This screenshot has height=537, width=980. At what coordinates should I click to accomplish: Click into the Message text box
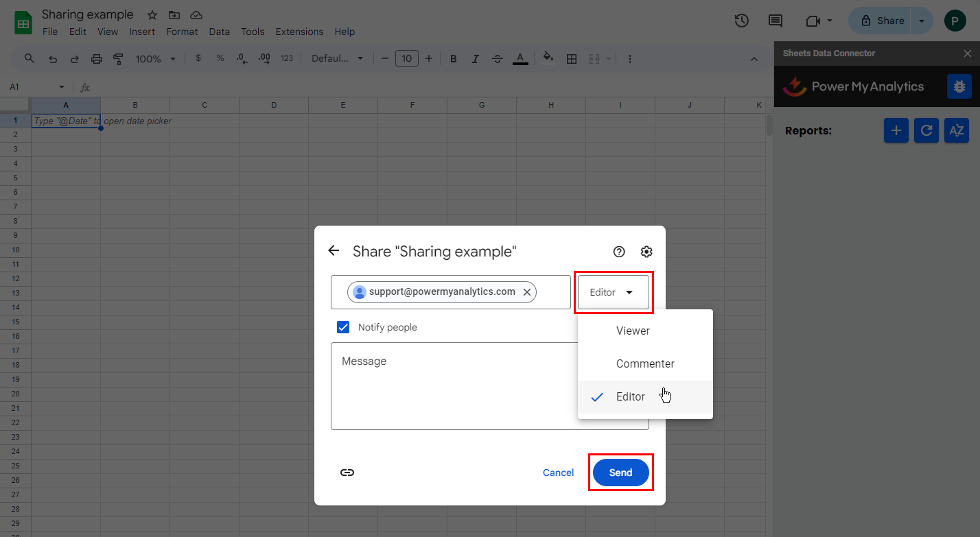(453, 386)
